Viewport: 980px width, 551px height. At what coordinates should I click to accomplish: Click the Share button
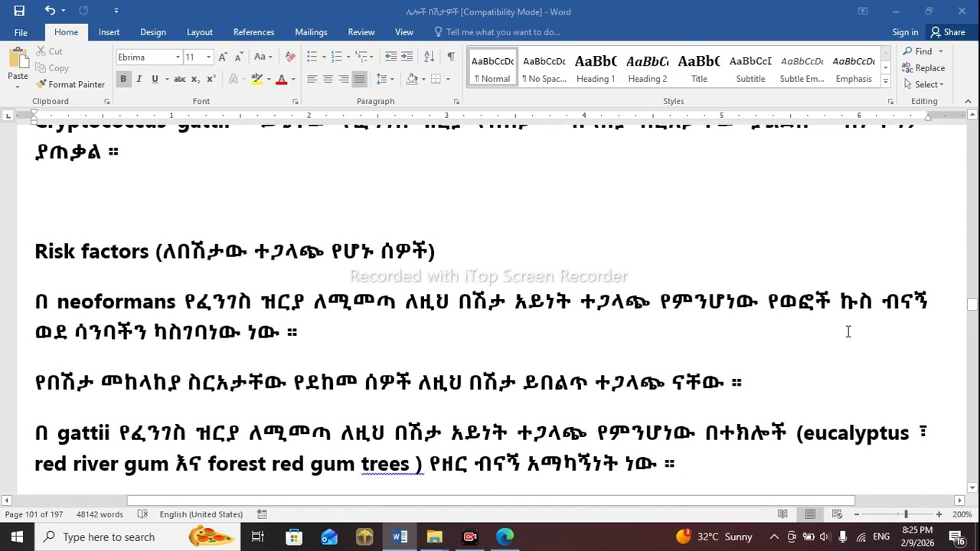947,32
